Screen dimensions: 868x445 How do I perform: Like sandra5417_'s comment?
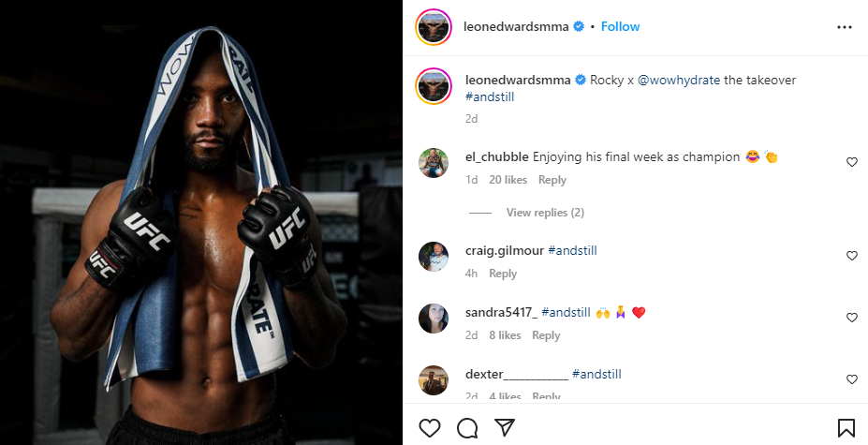click(852, 318)
